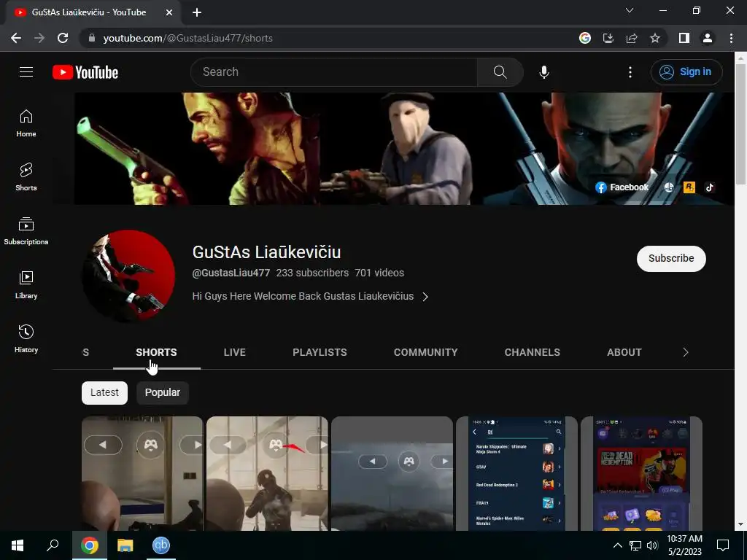Open File Explorer from taskbar
The width and height of the screenshot is (747, 560).
pyautogui.click(x=125, y=545)
